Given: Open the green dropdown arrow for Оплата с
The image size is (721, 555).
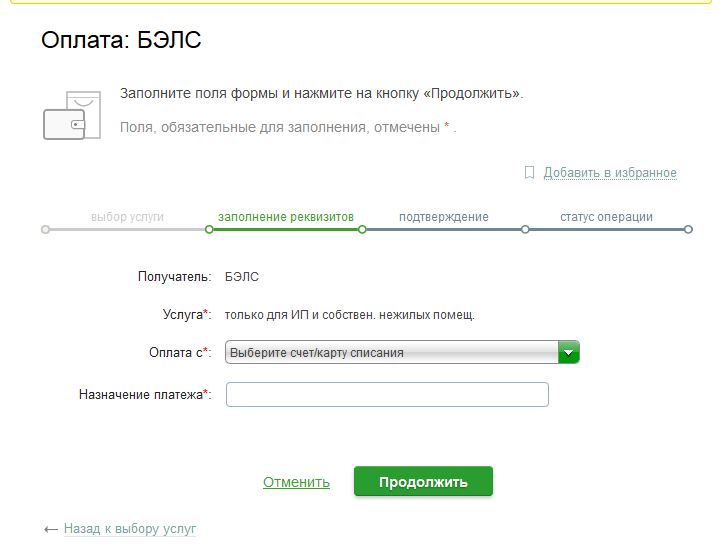Looking at the screenshot, I should 568,353.
